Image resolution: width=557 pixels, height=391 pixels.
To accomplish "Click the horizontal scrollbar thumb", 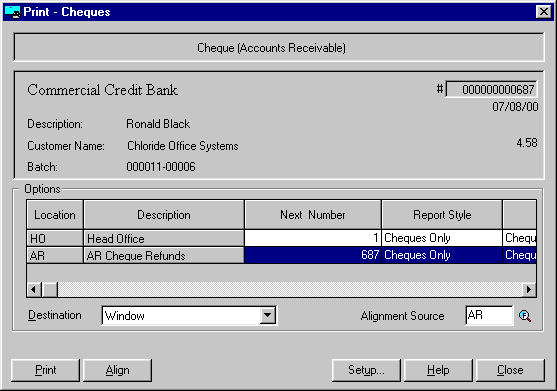I will [x=50, y=289].
